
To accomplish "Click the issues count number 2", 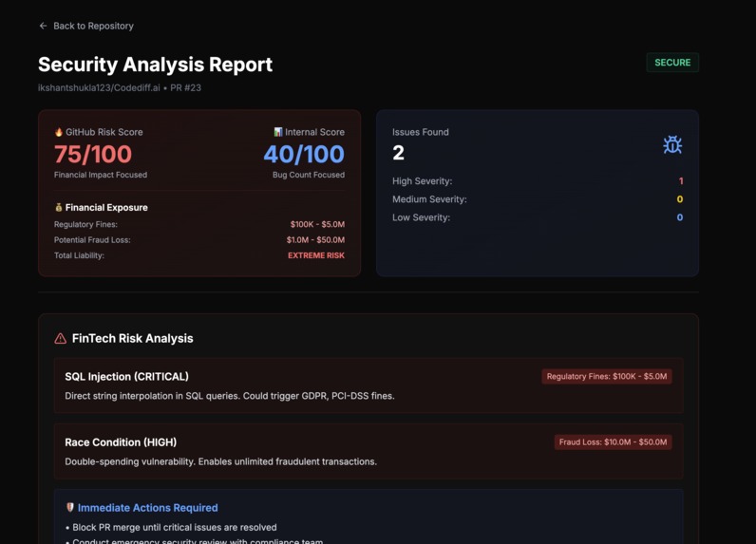I will coord(398,153).
